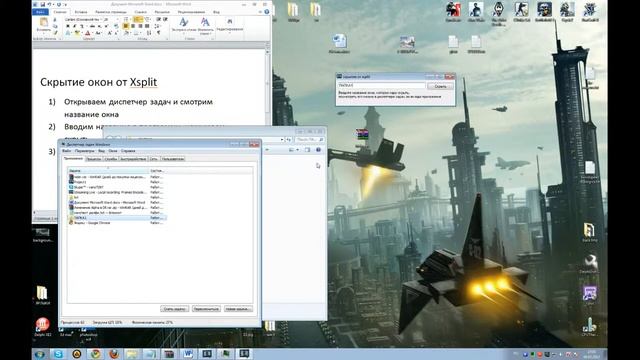Image resolution: width=640 pixels, height=360 pixels.
Task: Click the Explorer window's help question mark icon
Action: pos(318,150)
